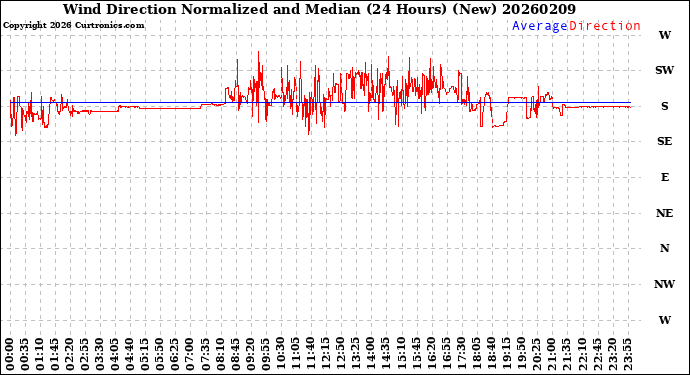690x375 pixels.
Task: Click the top W axis label
Action: click(x=664, y=35)
